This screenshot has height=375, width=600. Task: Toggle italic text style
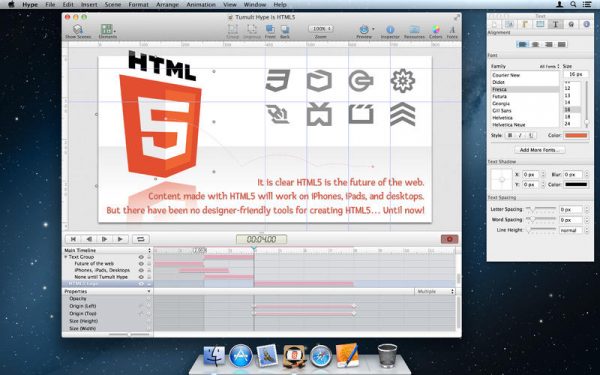pyautogui.click(x=520, y=135)
